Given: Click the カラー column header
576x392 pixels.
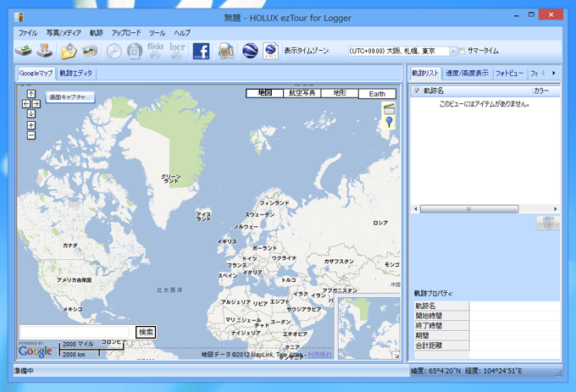Looking at the screenshot, I should point(546,91).
